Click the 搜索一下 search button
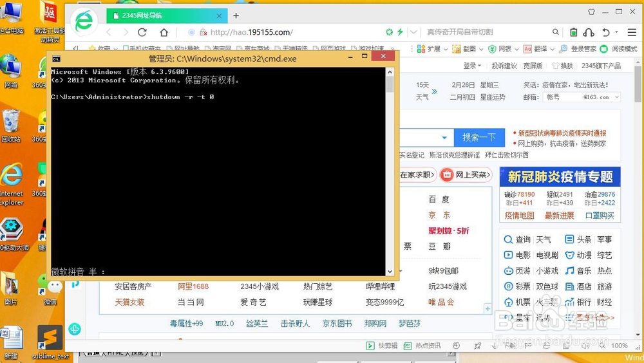Image resolution: width=644 pixels, height=363 pixels. click(x=479, y=137)
